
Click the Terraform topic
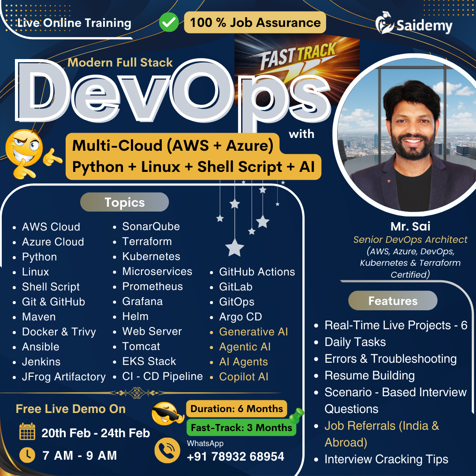[x=147, y=242]
